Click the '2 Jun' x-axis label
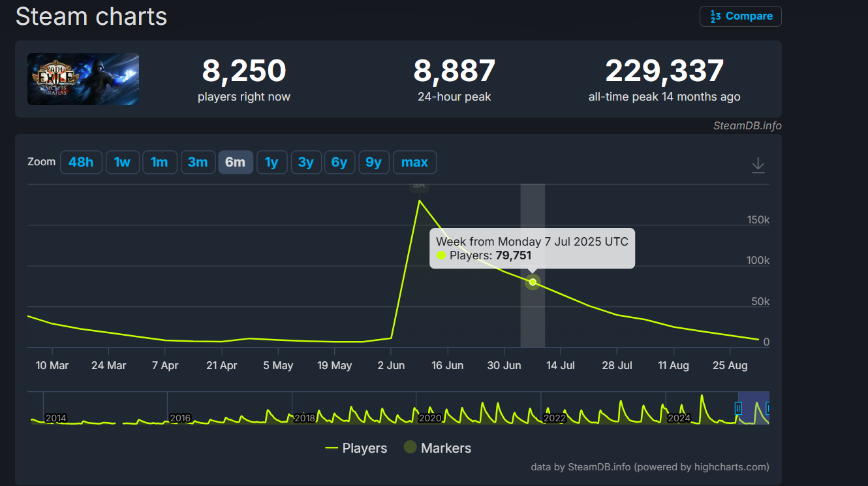This screenshot has height=486, width=868. pyautogui.click(x=392, y=365)
